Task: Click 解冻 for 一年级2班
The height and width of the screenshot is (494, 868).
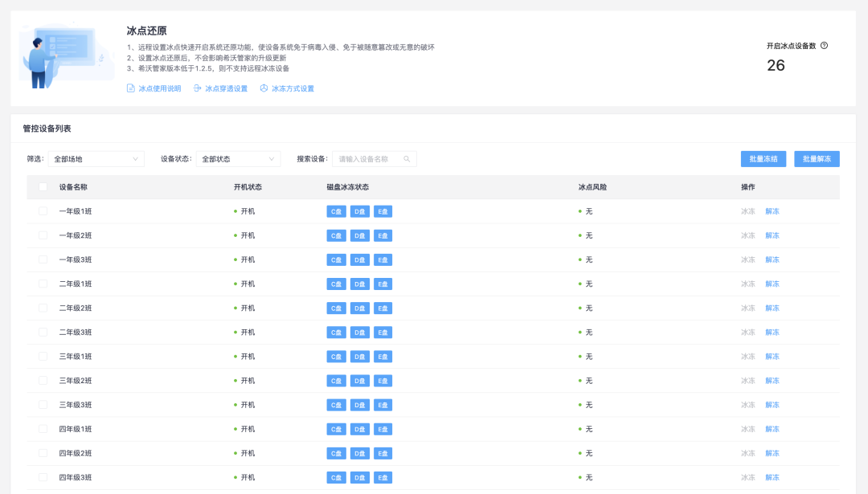Action: click(772, 235)
